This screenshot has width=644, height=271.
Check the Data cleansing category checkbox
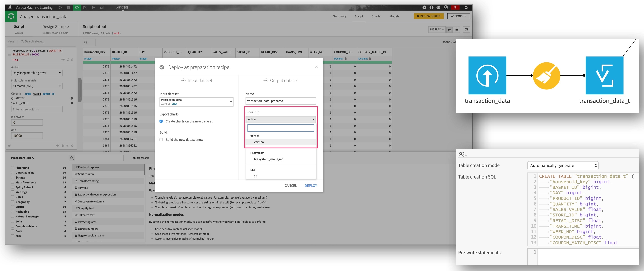[x=13, y=172]
